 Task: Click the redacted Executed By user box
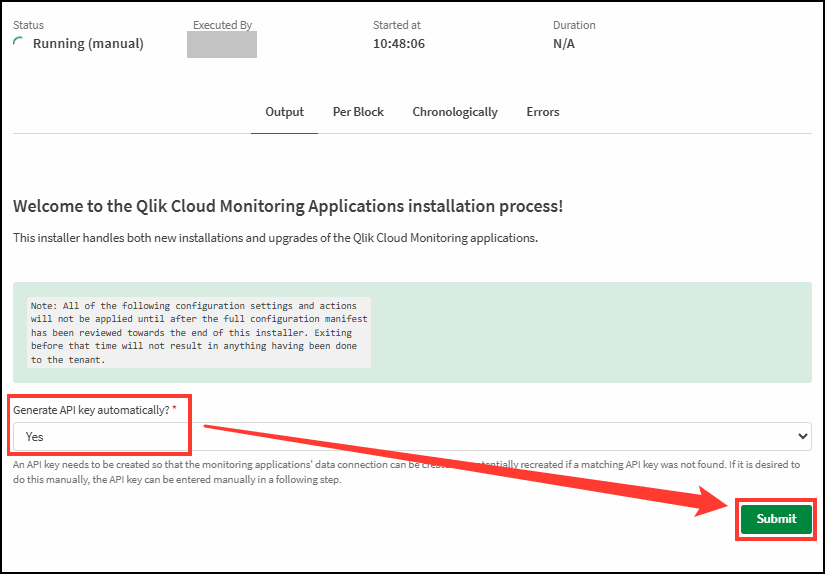222,45
